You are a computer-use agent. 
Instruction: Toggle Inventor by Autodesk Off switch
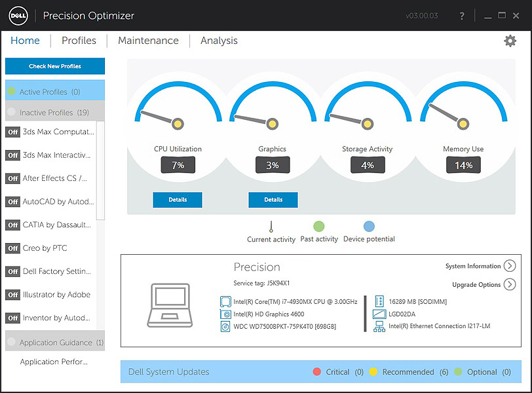[x=13, y=318]
